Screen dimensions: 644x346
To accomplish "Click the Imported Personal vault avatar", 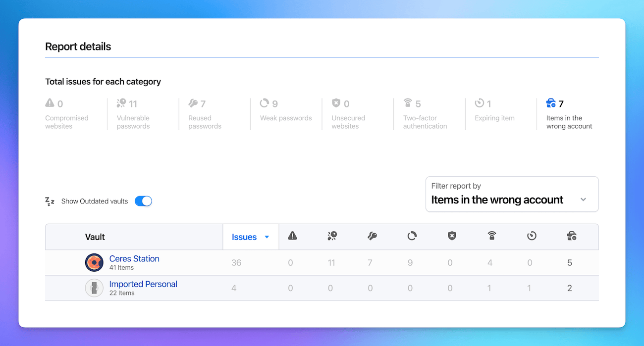I will click(x=94, y=288).
